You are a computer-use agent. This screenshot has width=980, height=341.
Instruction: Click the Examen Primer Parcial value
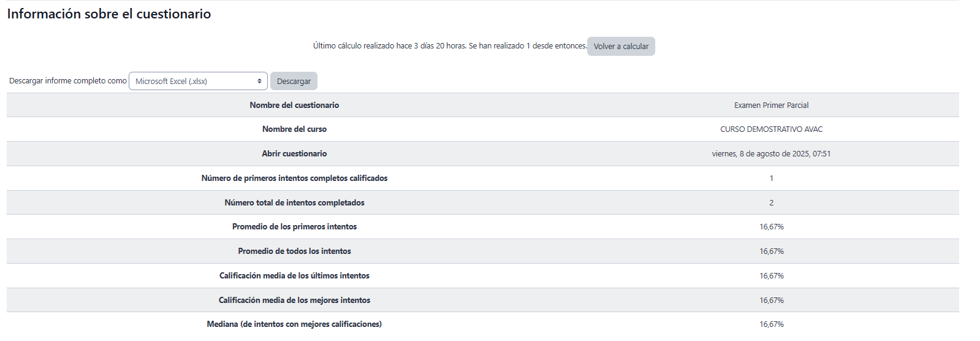point(771,105)
